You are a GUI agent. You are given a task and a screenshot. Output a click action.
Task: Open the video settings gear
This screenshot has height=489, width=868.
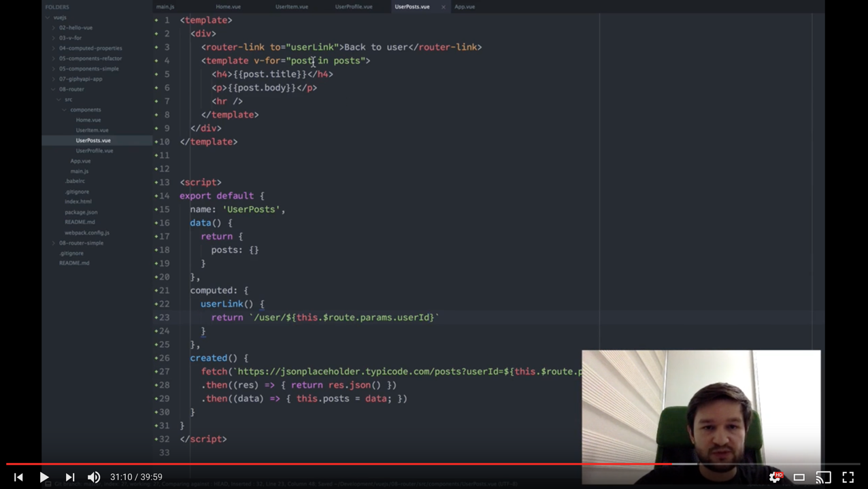[775, 477]
